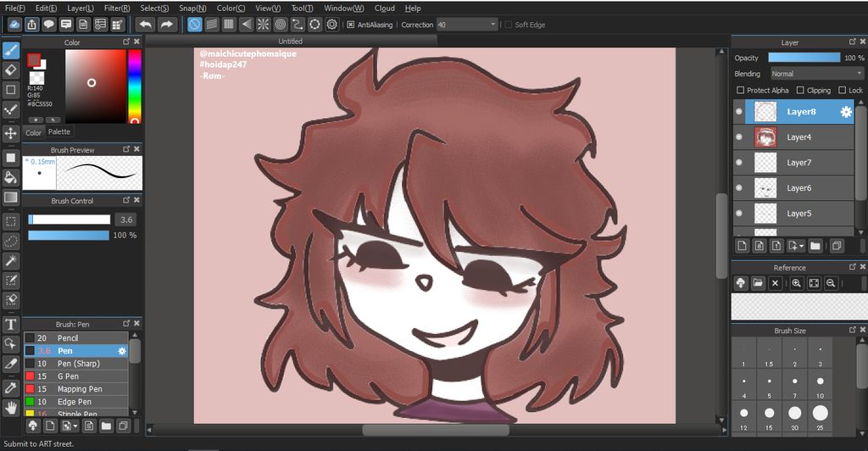This screenshot has height=451, width=868.
Task: Select the Eraser tool
Action: (x=10, y=70)
